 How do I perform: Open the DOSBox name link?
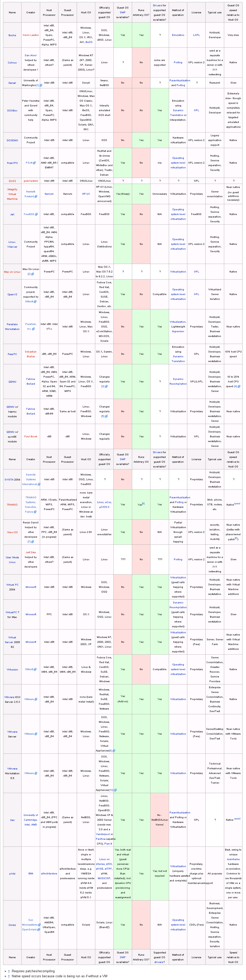(x=12, y=110)
